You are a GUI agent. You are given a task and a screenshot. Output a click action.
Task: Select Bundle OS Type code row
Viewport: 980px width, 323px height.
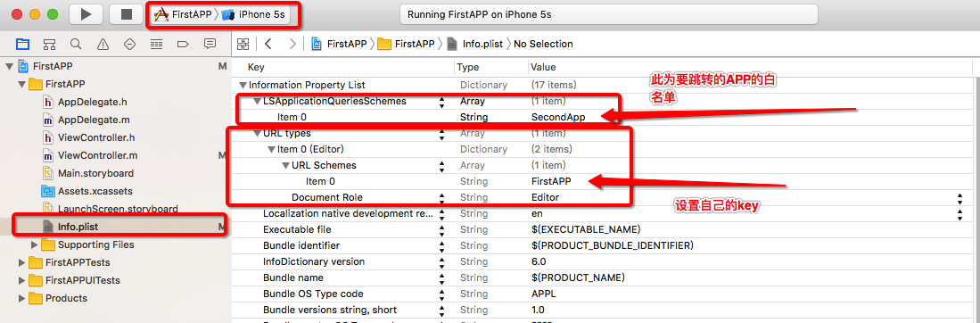point(602,294)
